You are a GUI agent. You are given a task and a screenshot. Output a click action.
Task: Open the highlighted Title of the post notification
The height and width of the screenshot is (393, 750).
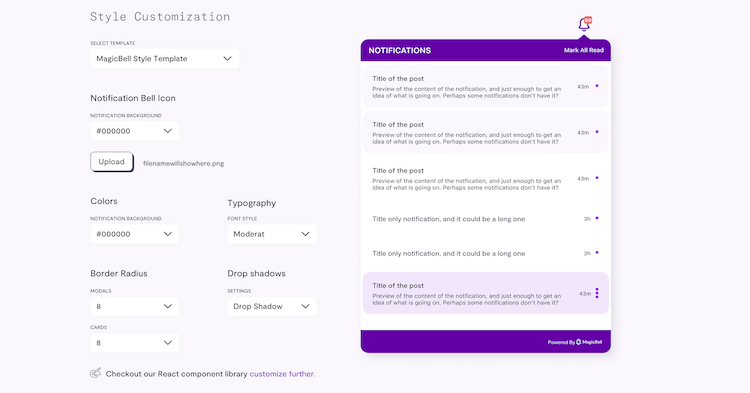(x=485, y=294)
